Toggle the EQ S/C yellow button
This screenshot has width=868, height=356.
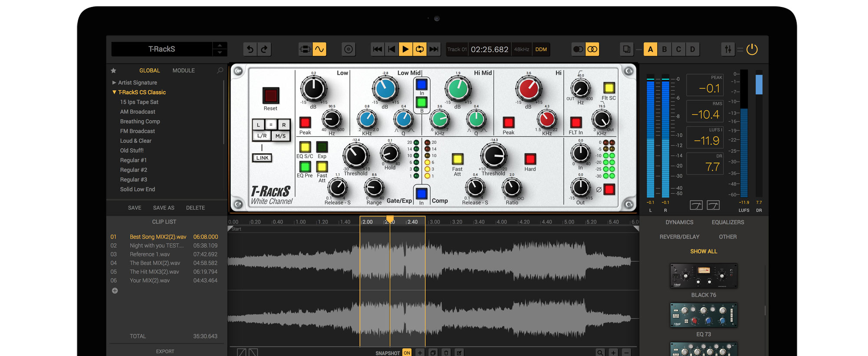[x=305, y=147]
